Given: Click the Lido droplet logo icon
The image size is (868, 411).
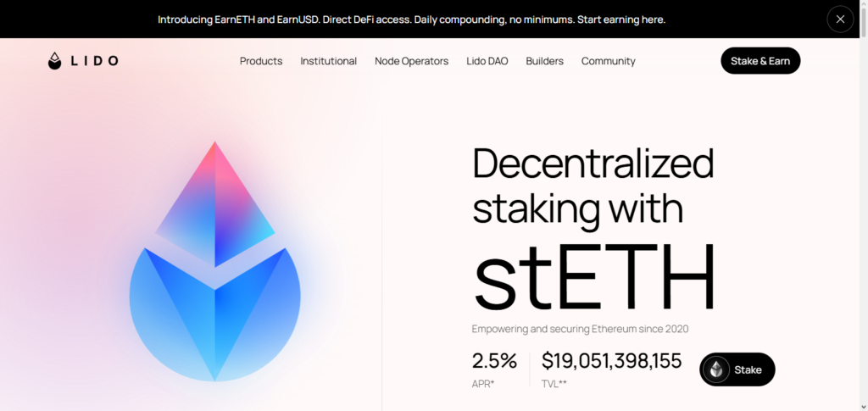Looking at the screenshot, I should click(55, 61).
